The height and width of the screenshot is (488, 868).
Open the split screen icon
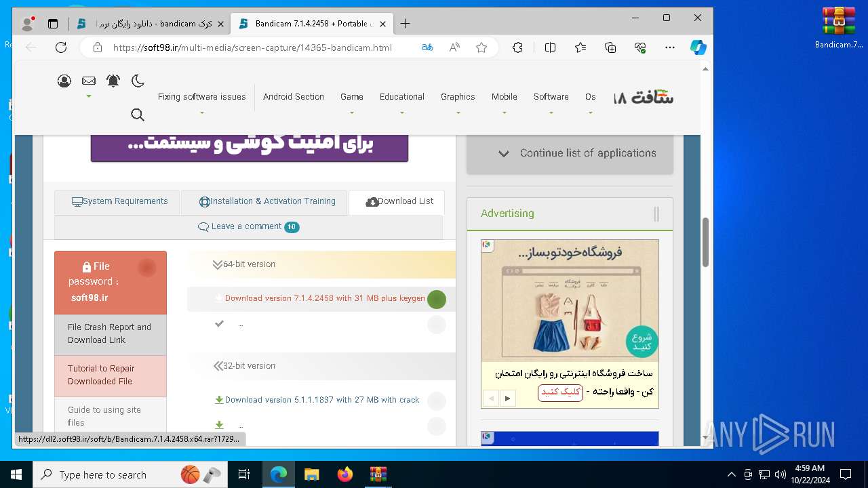[x=550, y=47]
